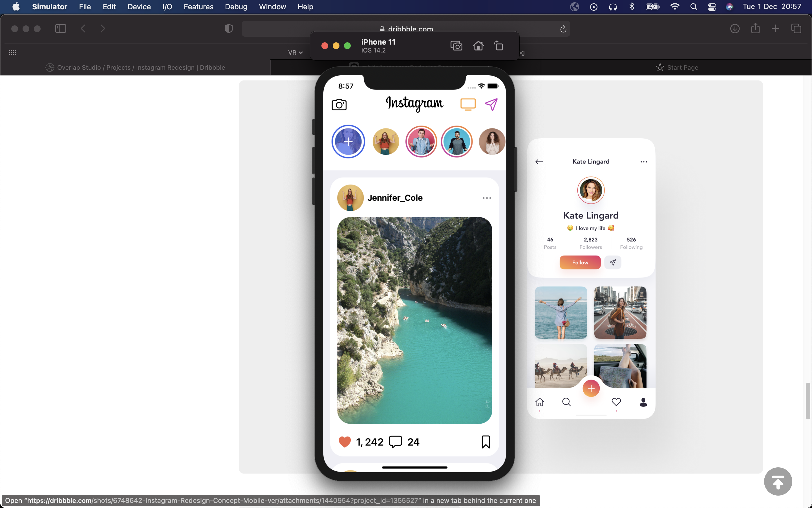
Task: Click the scroll-to-top arrow button
Action: (778, 481)
